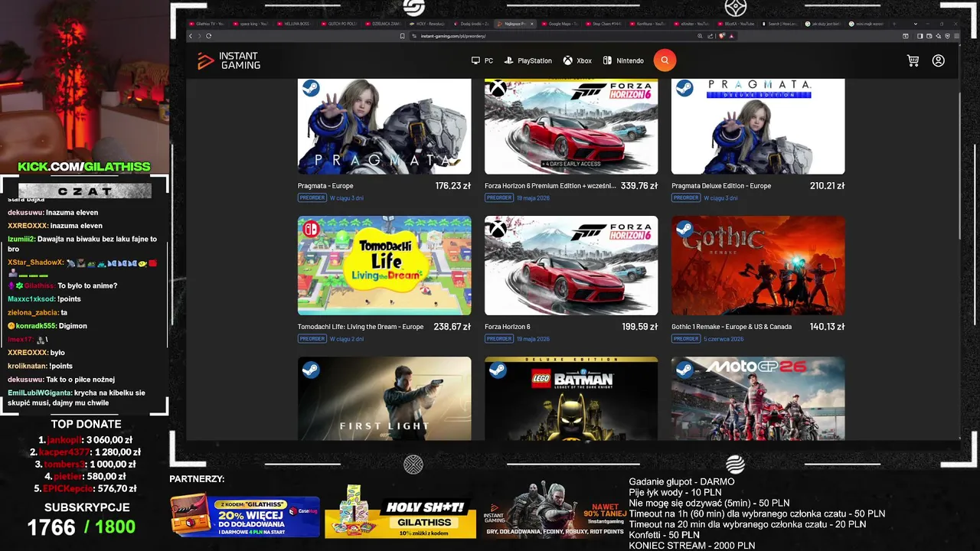The height and width of the screenshot is (551, 980).
Task: Click the Instant Gaming logo
Action: coord(229,60)
